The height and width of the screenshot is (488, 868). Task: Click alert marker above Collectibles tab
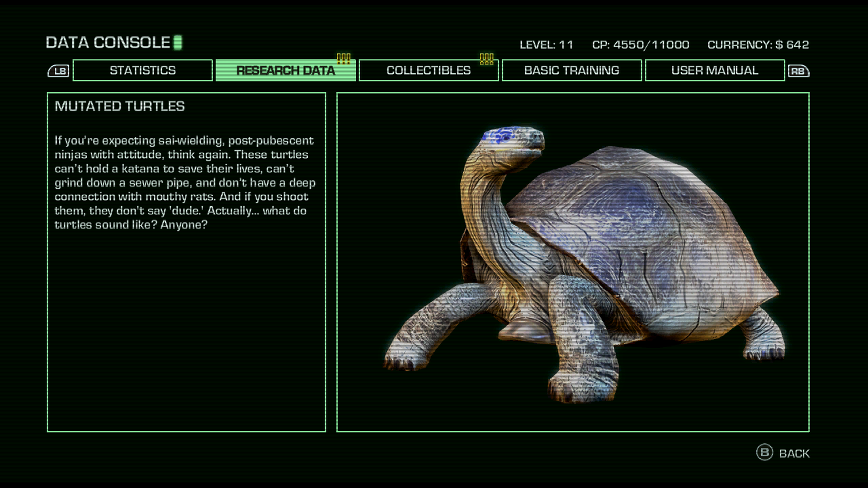(486, 59)
